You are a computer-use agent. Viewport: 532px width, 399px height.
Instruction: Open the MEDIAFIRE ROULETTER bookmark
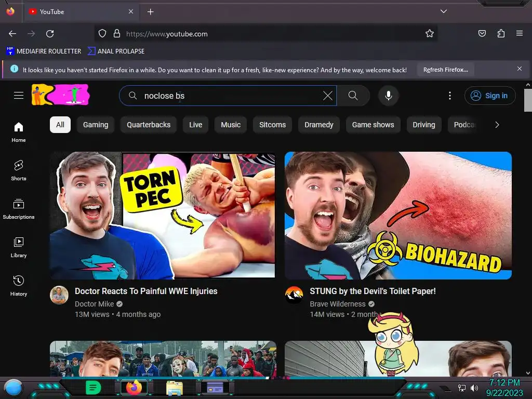[44, 51]
